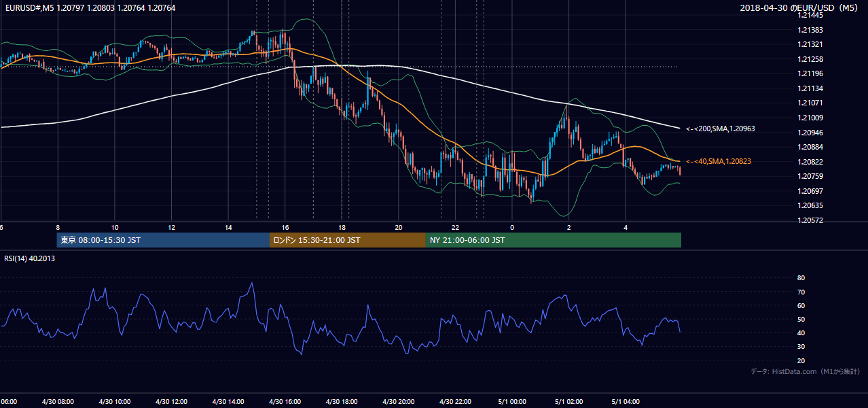Select the 200 SMA label 1.20963

[x=721, y=129]
